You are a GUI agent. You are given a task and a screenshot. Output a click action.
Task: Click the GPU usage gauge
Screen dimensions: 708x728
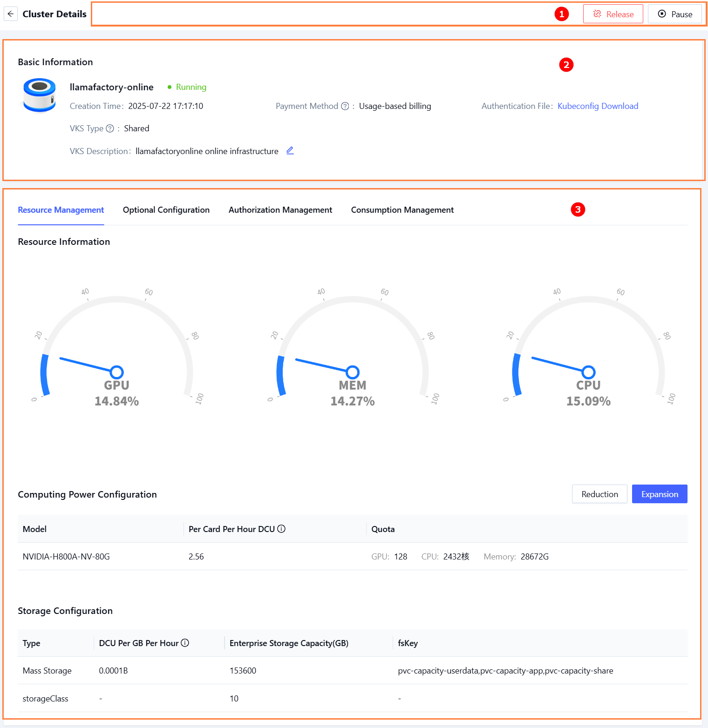tap(116, 354)
